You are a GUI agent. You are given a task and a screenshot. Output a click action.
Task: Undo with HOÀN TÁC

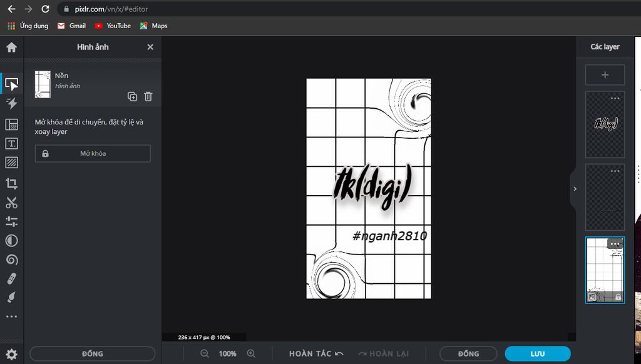[x=316, y=354]
